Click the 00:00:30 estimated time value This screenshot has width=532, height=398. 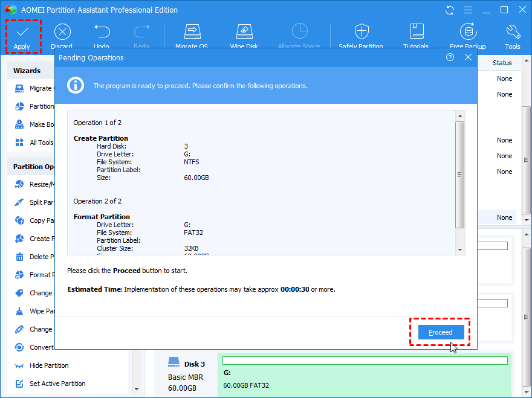click(295, 289)
